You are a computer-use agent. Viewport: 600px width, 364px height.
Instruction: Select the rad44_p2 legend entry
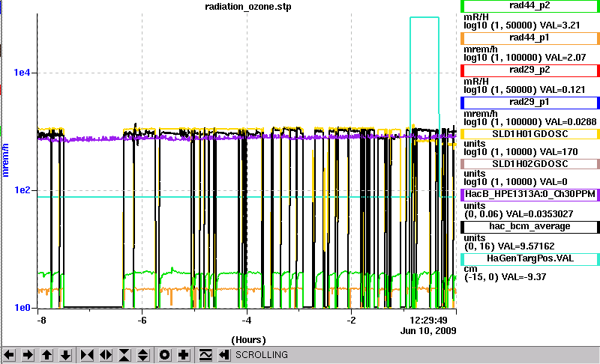(530, 6)
